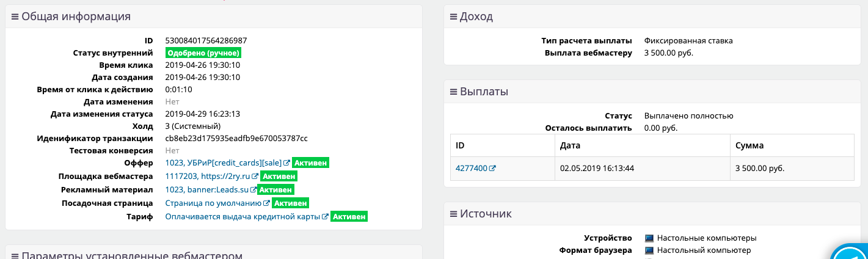Click external-link icon beside Страница по умолчанию

coord(266,203)
